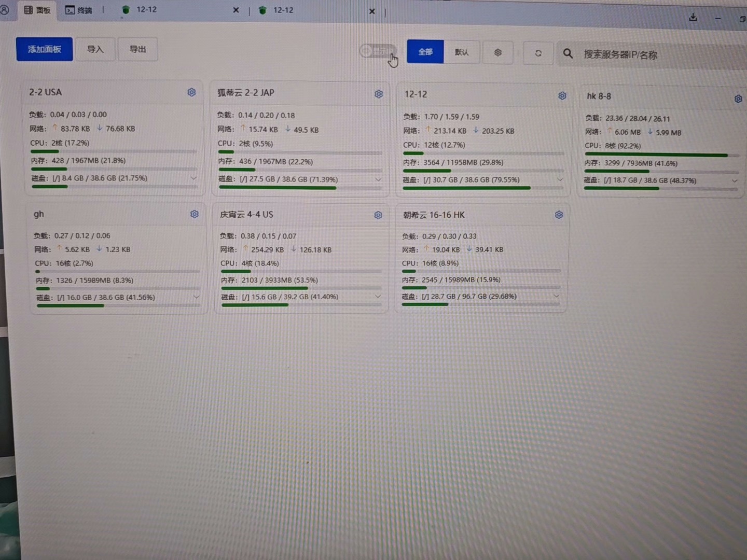This screenshot has height=560, width=747.
Task: Click the gh card title
Action: pos(39,214)
